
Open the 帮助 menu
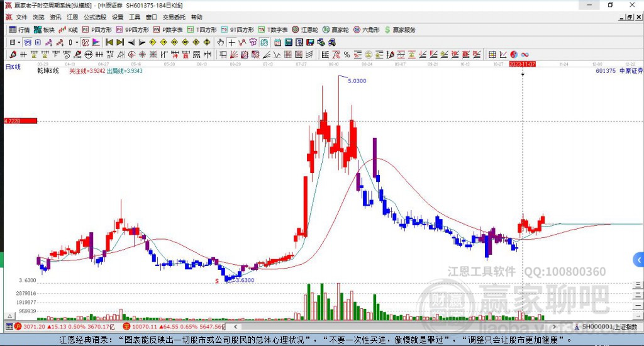197,17
